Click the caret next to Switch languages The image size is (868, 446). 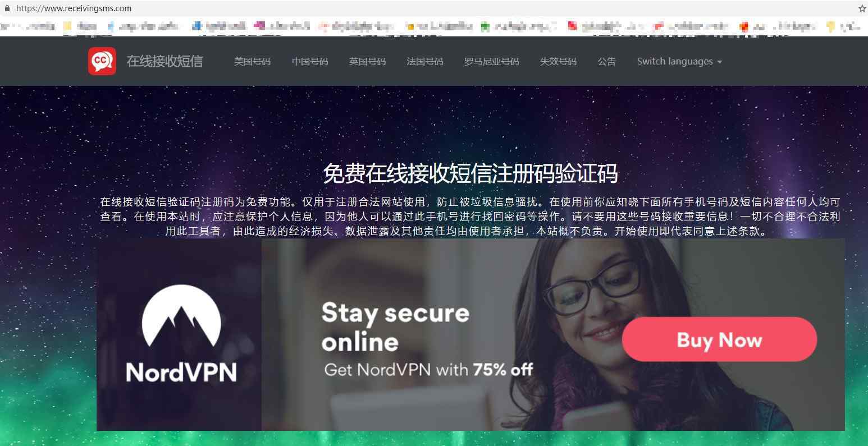pos(720,62)
